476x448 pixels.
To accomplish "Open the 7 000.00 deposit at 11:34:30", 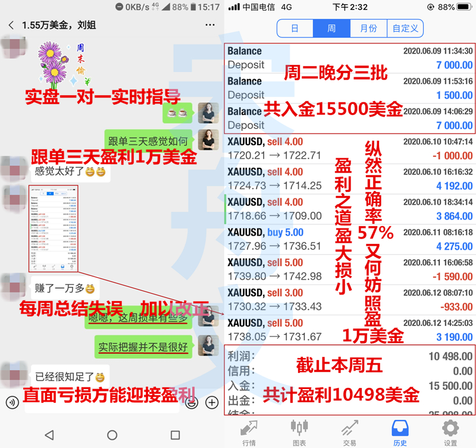I will coord(350,58).
